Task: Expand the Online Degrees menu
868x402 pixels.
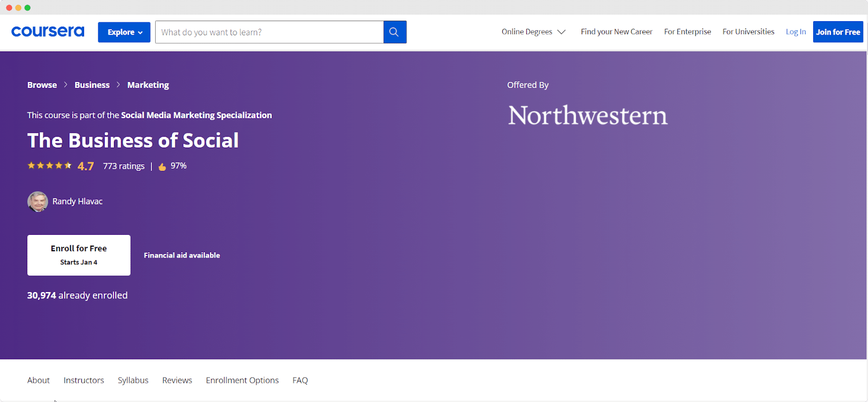Action: point(533,32)
